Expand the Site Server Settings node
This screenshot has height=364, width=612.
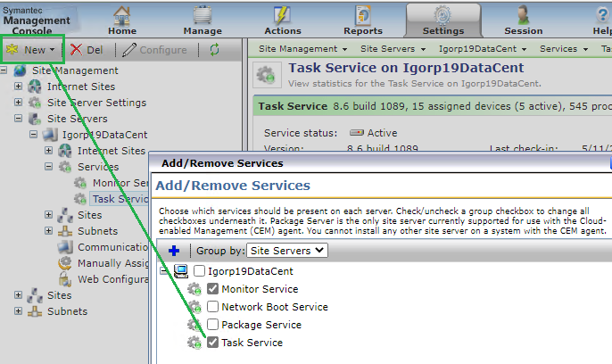(18, 102)
